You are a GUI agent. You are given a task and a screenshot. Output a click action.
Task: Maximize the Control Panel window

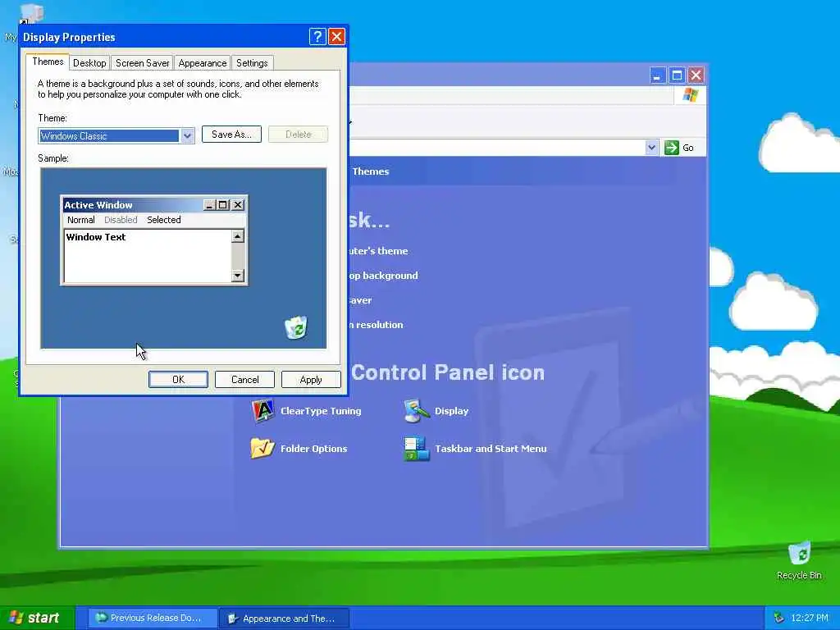point(677,75)
